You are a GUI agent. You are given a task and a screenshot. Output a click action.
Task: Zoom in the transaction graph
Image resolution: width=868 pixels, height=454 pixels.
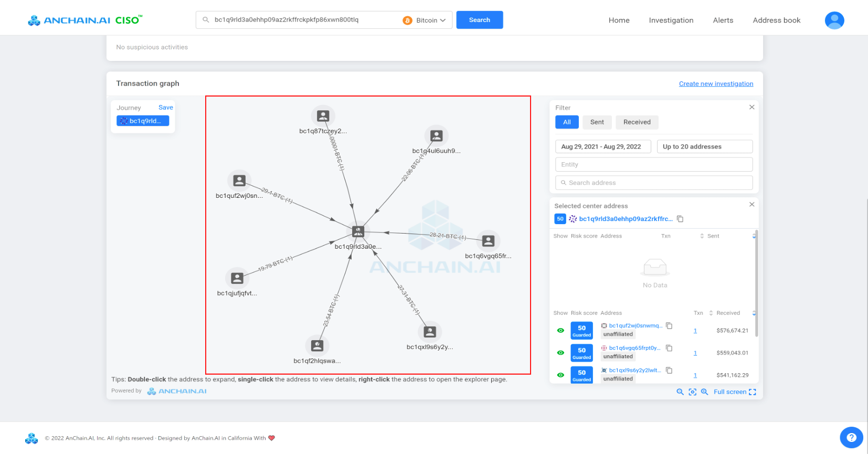point(705,392)
